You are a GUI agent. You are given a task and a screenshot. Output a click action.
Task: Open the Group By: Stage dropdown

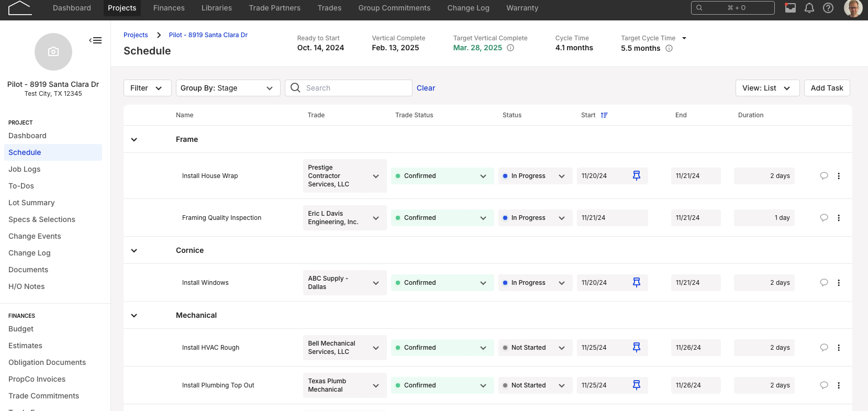pyautogui.click(x=228, y=88)
